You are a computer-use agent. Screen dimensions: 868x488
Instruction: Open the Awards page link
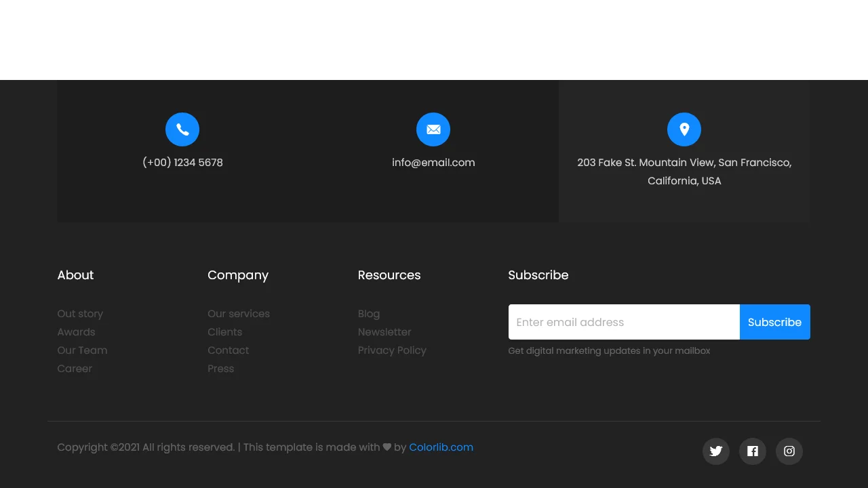[76, 332]
